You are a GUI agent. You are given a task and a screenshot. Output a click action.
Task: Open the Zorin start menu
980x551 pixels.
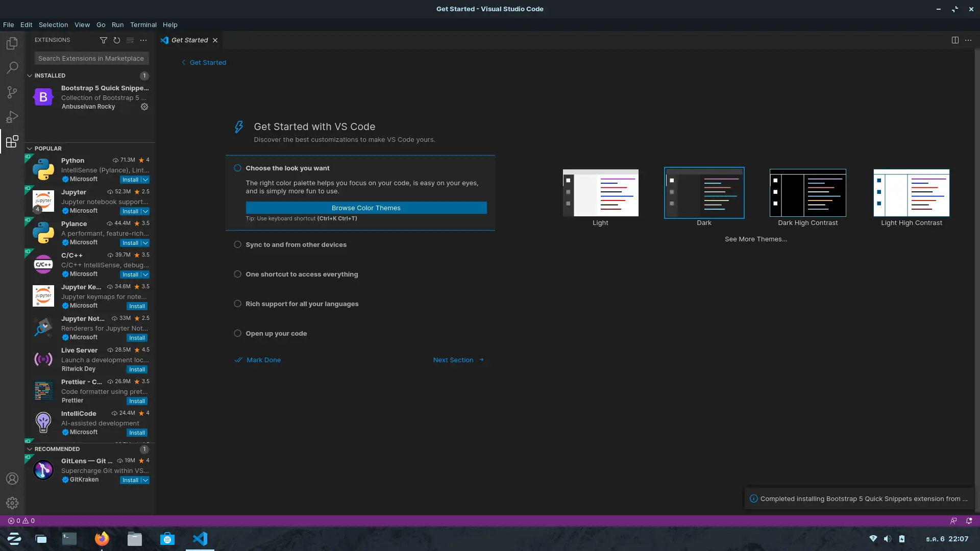point(14,539)
